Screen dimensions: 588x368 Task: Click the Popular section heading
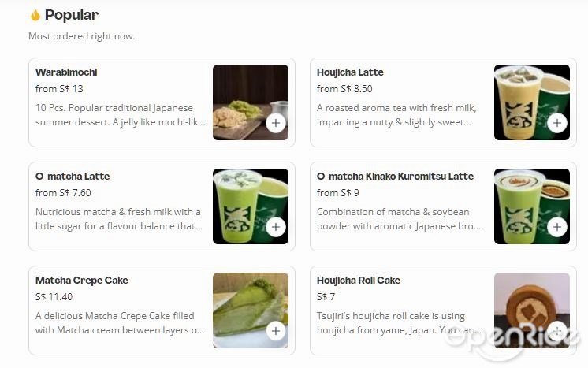point(72,15)
